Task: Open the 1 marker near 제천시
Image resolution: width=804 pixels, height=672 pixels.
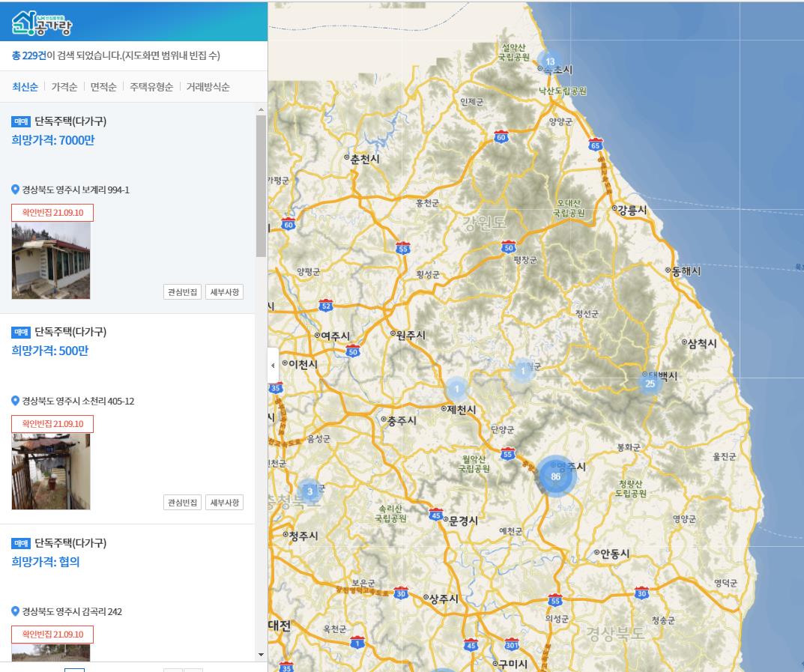Action: click(456, 389)
